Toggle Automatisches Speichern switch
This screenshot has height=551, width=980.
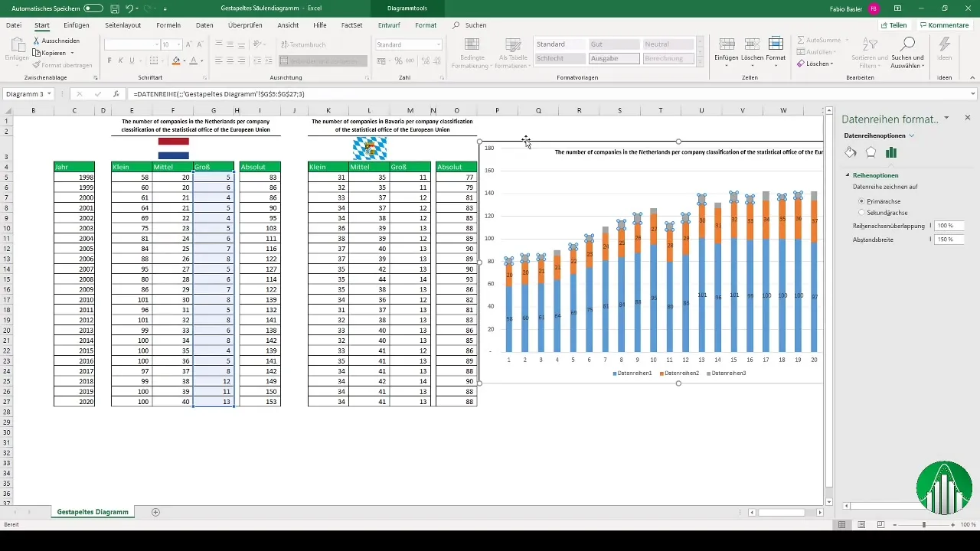coord(93,8)
